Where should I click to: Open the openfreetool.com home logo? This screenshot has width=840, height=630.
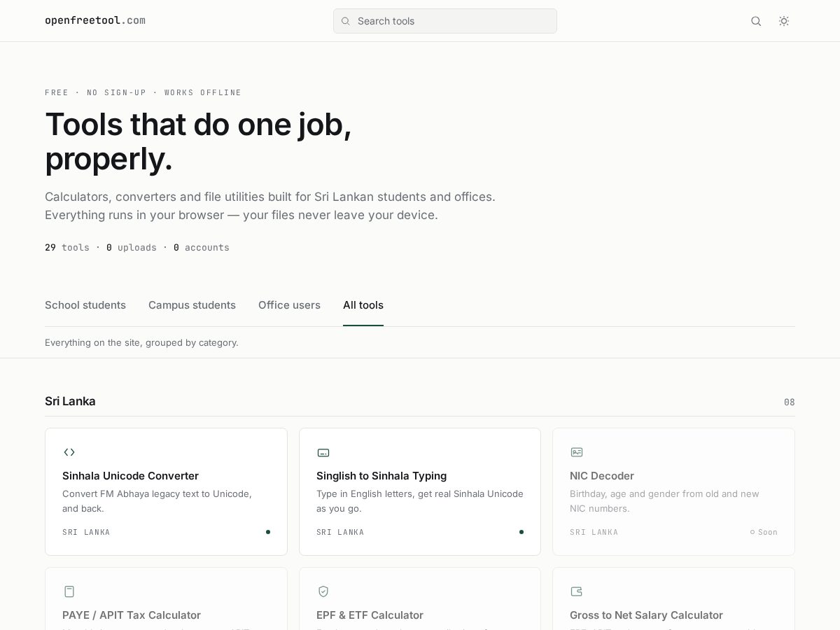(x=95, y=20)
